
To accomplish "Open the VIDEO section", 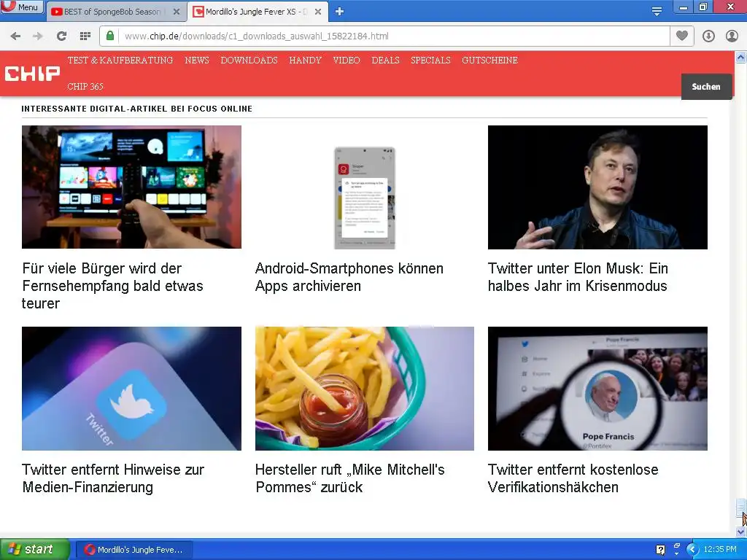I will [x=347, y=61].
